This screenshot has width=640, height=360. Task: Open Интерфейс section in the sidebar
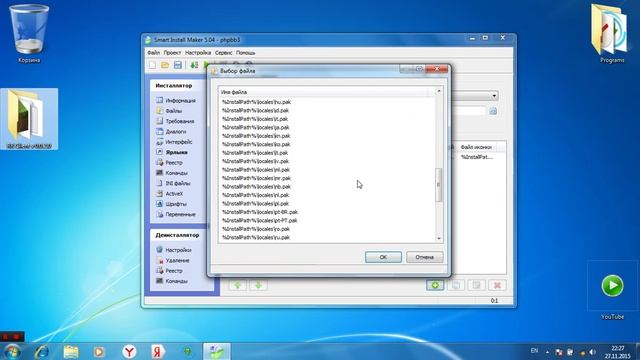click(x=174, y=142)
